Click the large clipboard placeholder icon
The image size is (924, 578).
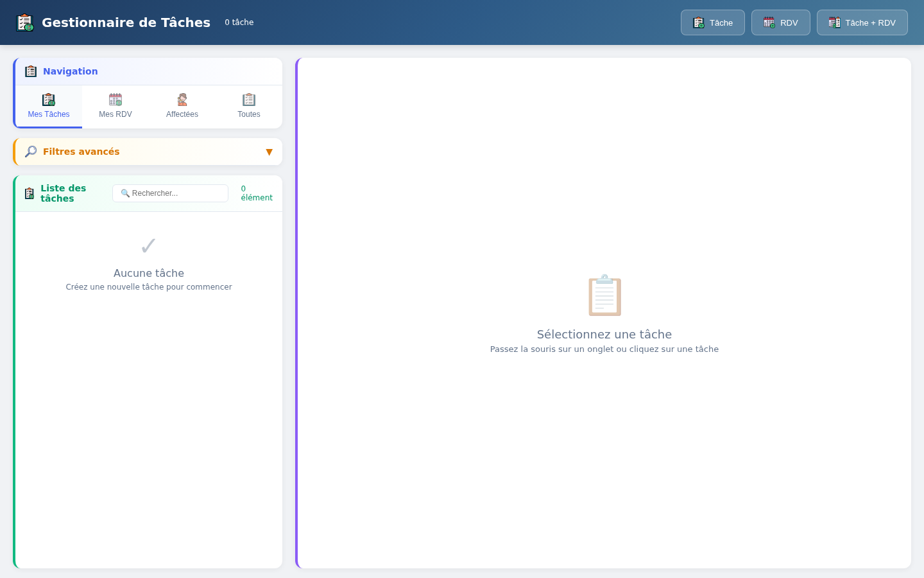(604, 295)
